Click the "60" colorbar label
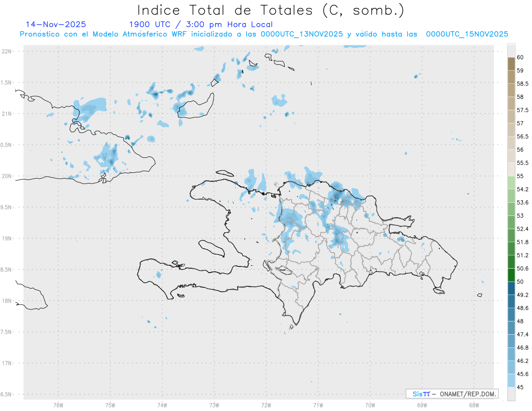Screen dimensions: 532x411 coord(520,57)
